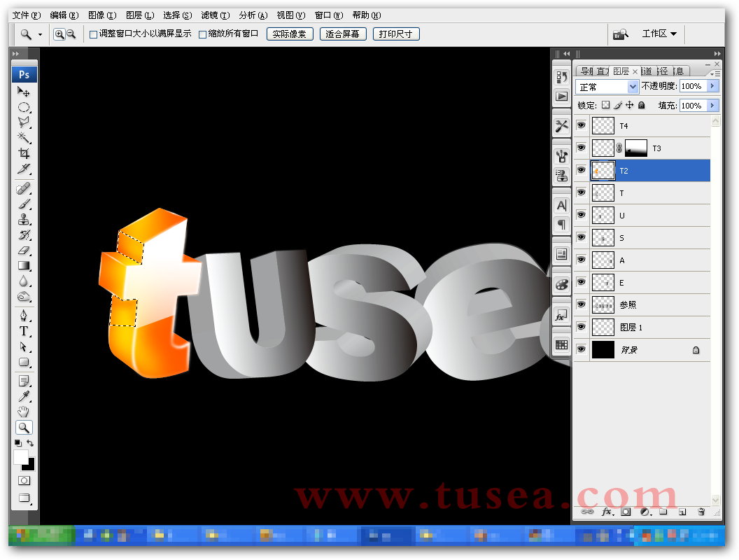This screenshot has width=739, height=560.
Task: Click Zoom Out mode icon in options bar
Action: [71, 34]
